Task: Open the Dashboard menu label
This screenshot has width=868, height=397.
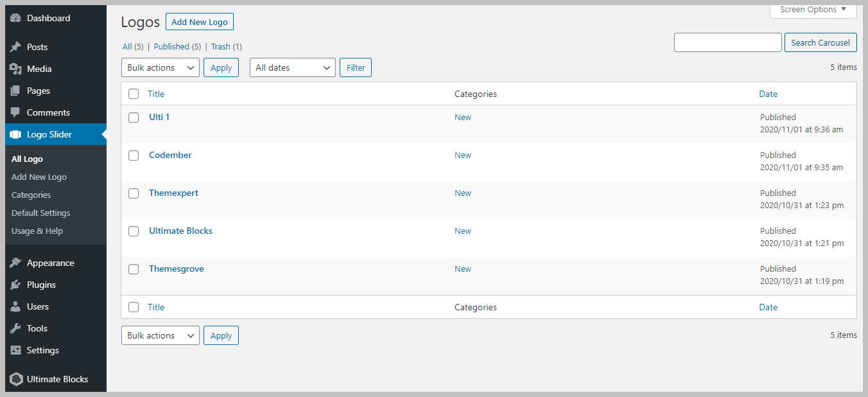Action: pos(49,18)
